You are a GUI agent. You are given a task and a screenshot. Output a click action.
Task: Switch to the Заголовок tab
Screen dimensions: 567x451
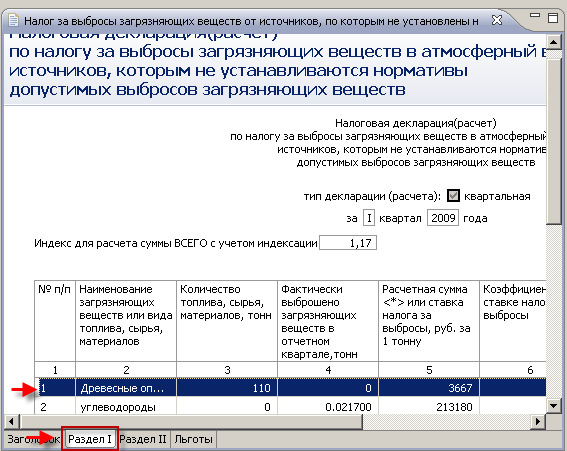[x=33, y=439]
